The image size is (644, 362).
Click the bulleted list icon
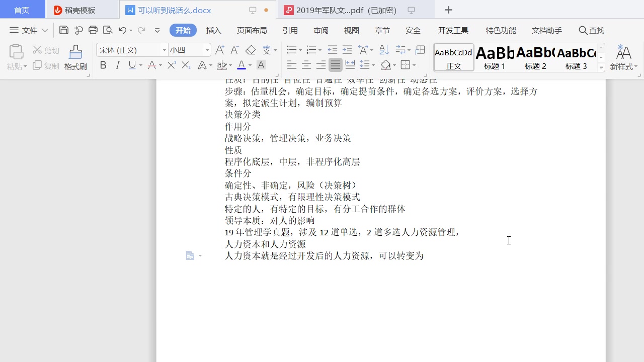click(291, 50)
